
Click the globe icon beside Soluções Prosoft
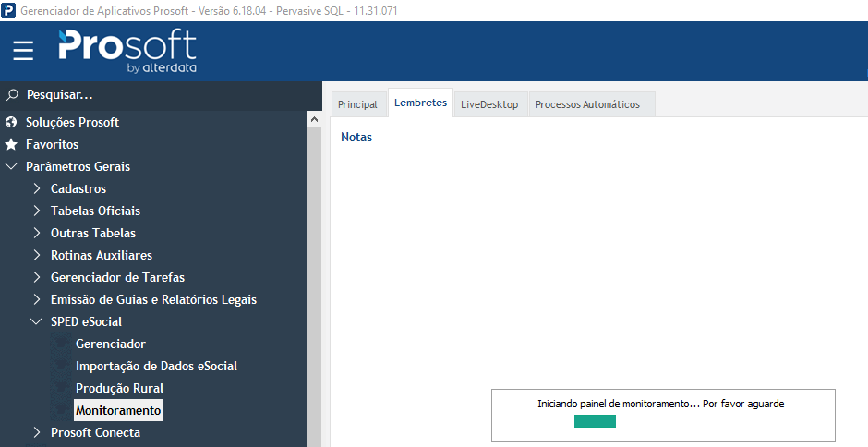coord(10,122)
